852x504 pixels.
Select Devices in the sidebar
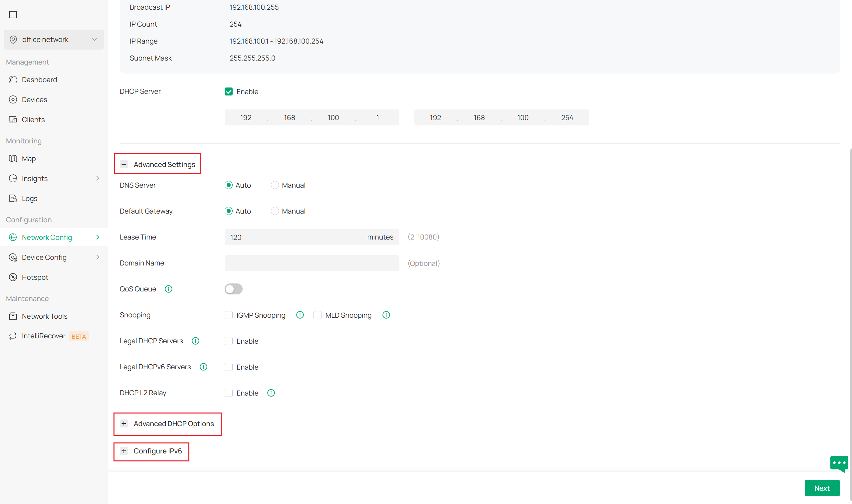pyautogui.click(x=34, y=99)
